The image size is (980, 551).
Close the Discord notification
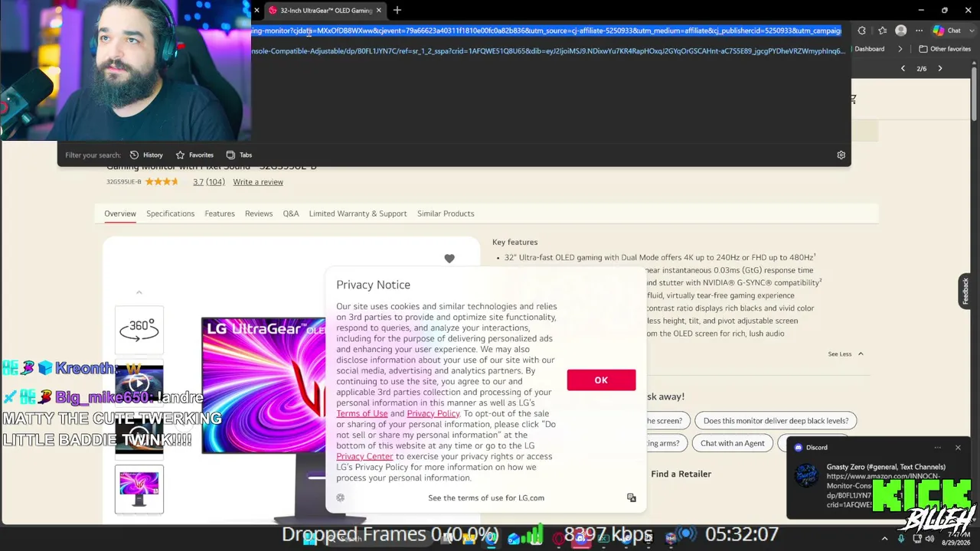tap(958, 448)
